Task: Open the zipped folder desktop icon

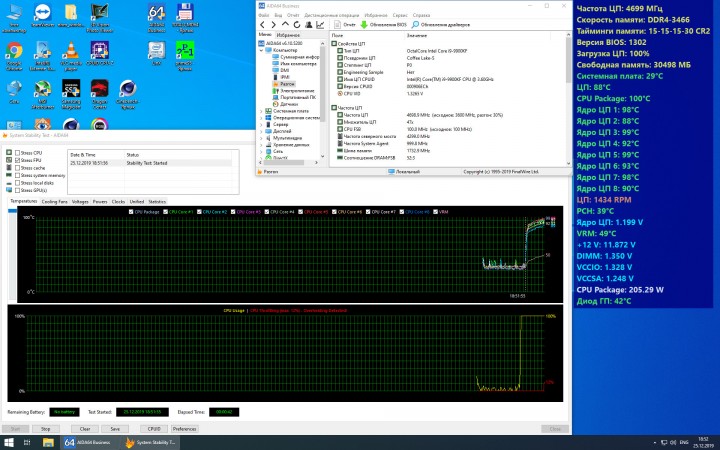Action: [x=71, y=17]
